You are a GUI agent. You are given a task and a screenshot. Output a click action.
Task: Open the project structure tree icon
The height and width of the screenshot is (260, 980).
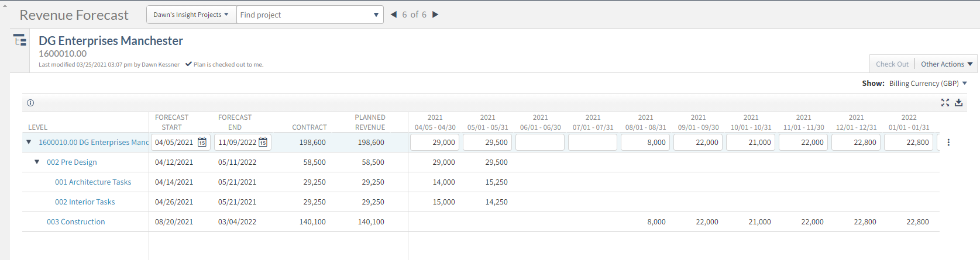coord(20,40)
